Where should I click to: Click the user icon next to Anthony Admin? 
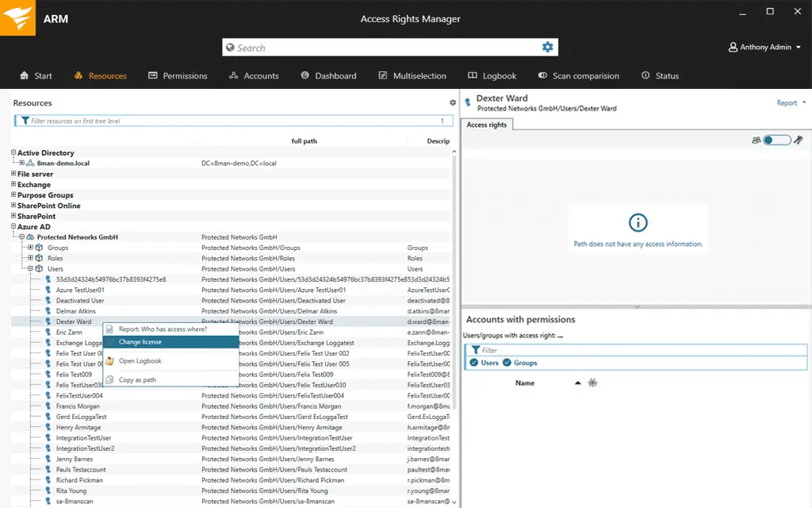[733, 47]
